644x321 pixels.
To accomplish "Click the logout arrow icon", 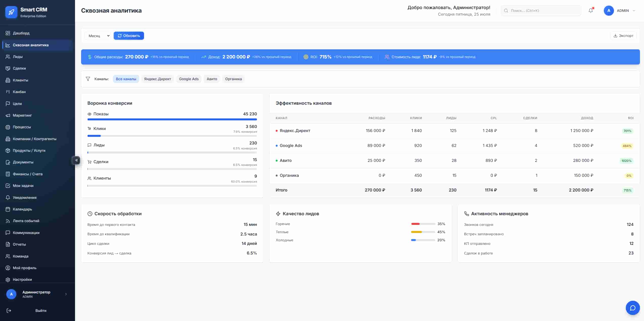I will click(9, 311).
